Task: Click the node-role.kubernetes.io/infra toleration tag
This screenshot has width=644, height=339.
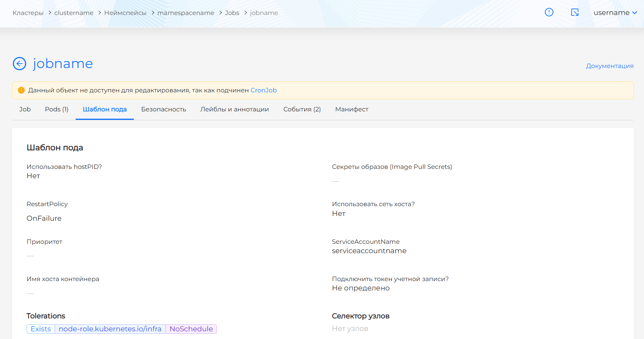Action: point(110,329)
